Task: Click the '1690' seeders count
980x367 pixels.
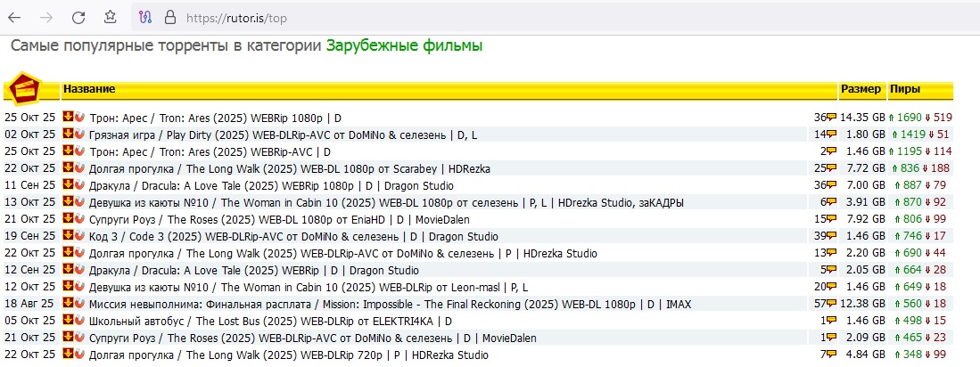Action: point(910,118)
